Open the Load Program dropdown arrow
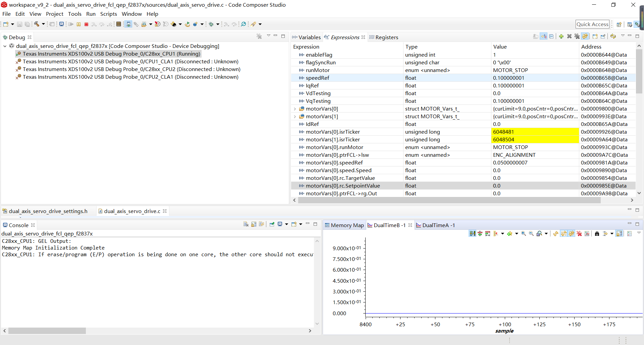The width and height of the screenshot is (644, 345). pos(151,24)
